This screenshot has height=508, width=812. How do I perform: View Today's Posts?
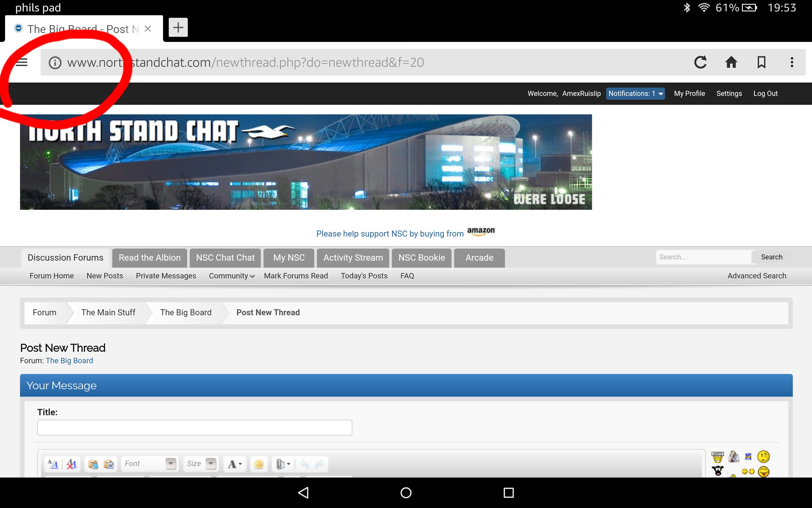click(x=364, y=276)
